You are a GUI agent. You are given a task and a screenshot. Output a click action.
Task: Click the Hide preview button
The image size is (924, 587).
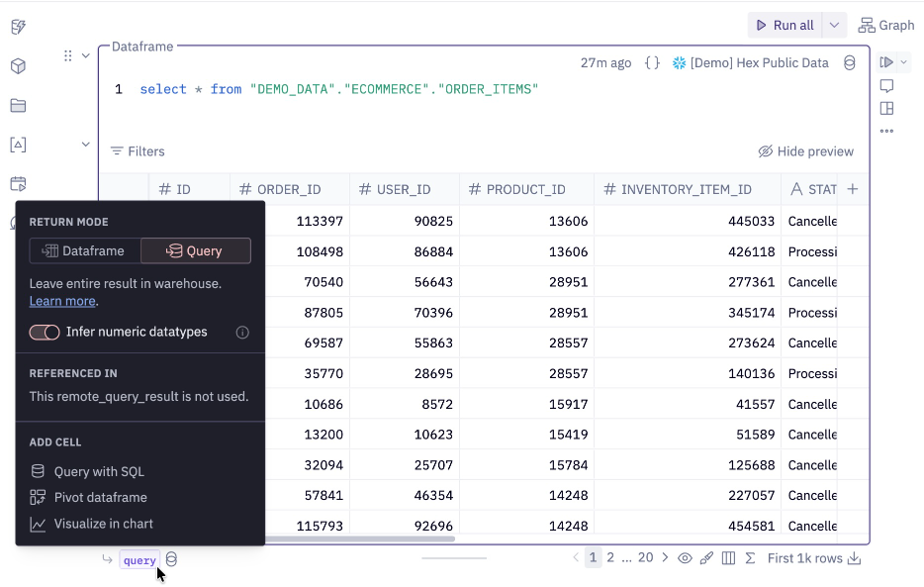[805, 150]
